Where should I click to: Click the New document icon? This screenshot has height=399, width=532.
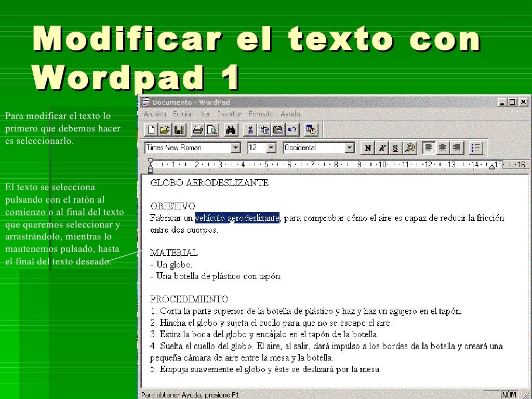coord(151,129)
